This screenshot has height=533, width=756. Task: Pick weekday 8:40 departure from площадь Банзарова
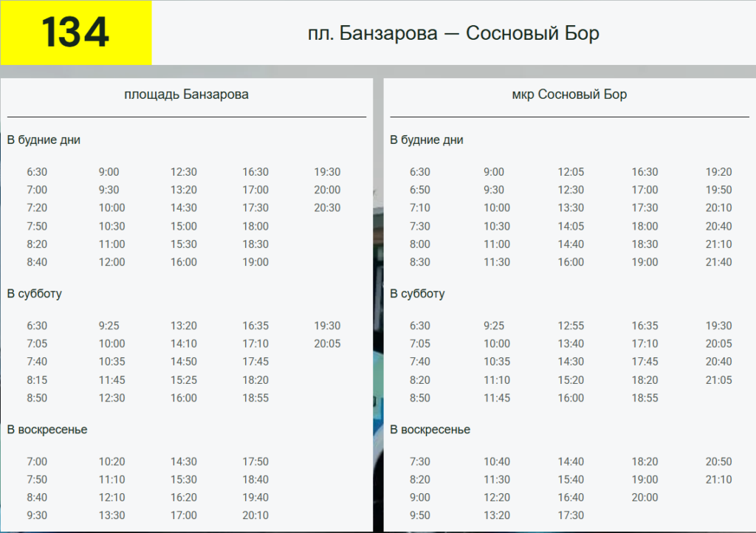click(x=37, y=262)
